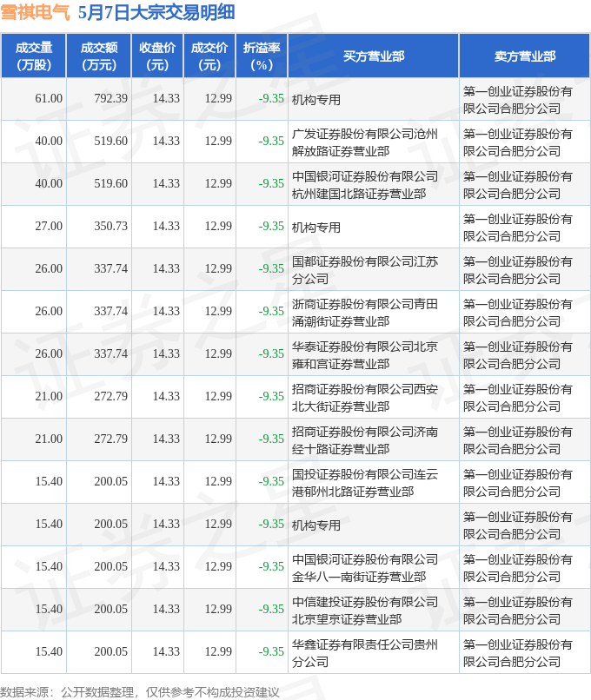This screenshot has width=591, height=700.
Task: Click 机构专用 in the 27.00 row
Action: click(x=315, y=228)
